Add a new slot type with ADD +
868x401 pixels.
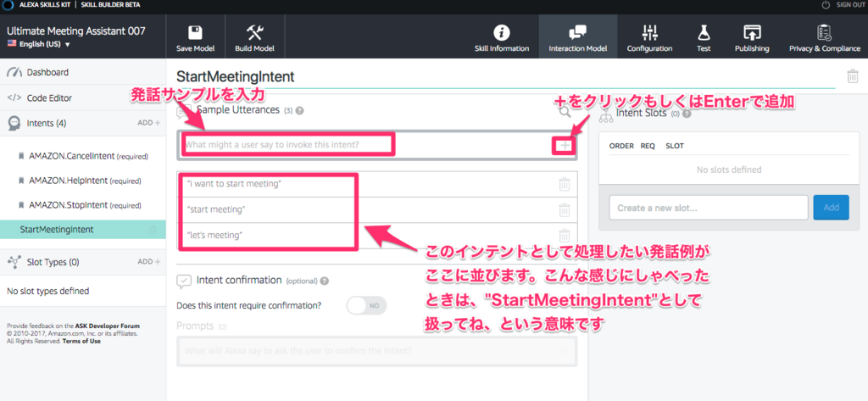coord(149,261)
